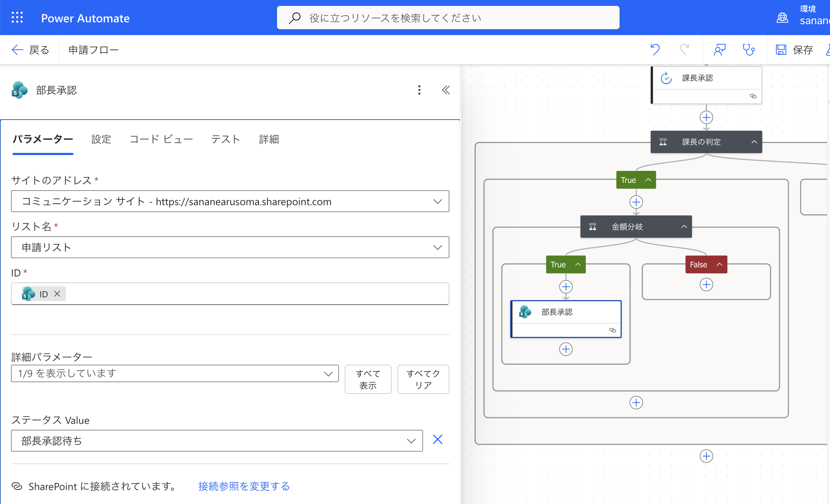Open the app launcher waffle icon
830x504 pixels.
pyautogui.click(x=17, y=18)
